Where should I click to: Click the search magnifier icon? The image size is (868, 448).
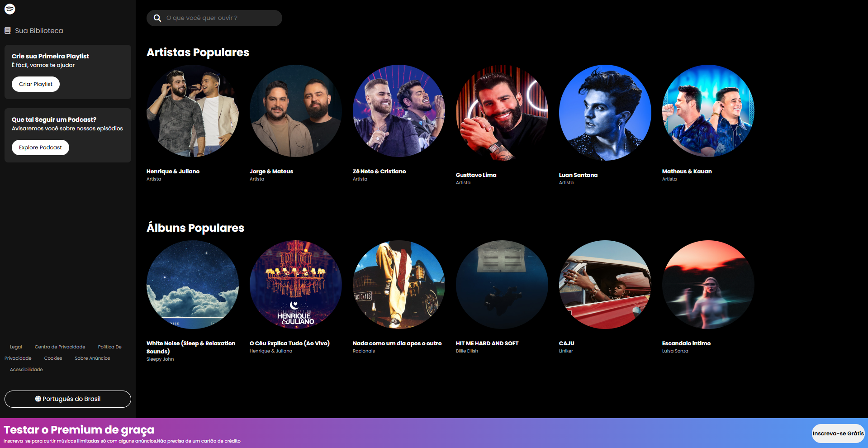coord(157,18)
